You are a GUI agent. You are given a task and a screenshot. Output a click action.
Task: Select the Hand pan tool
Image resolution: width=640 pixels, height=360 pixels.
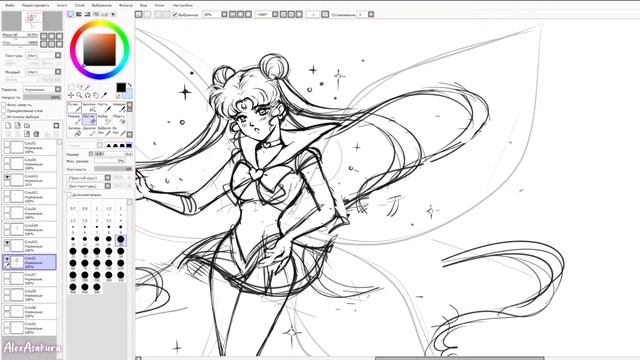pyautogui.click(x=96, y=95)
